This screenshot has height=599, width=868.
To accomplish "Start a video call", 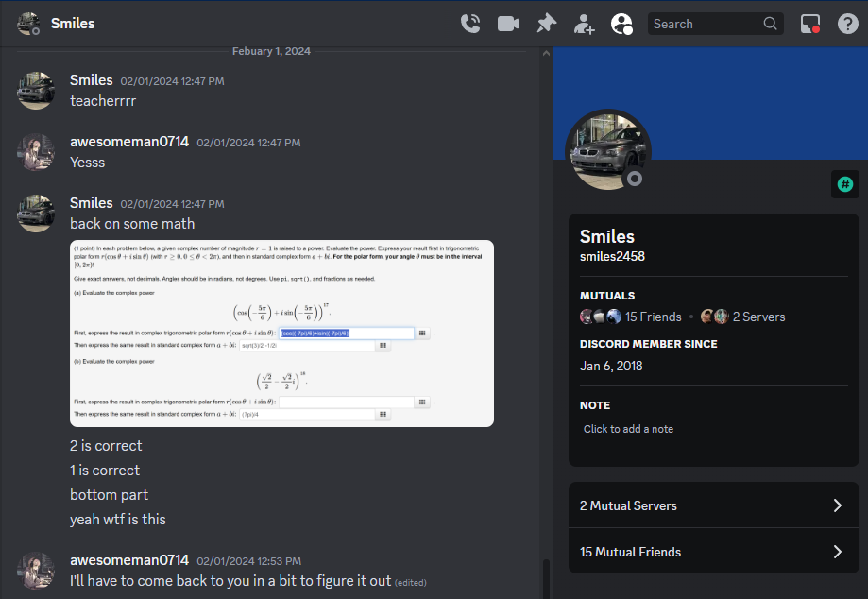I will tap(508, 24).
